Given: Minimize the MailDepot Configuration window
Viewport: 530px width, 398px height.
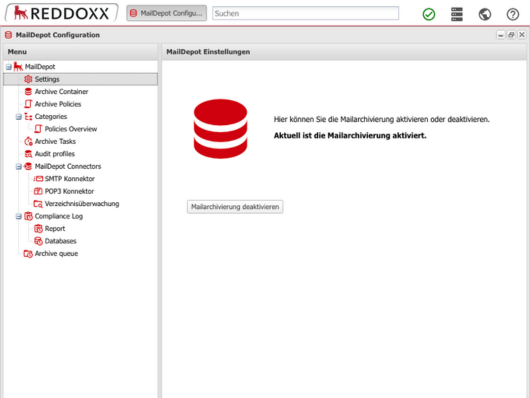Looking at the screenshot, I should [501, 35].
